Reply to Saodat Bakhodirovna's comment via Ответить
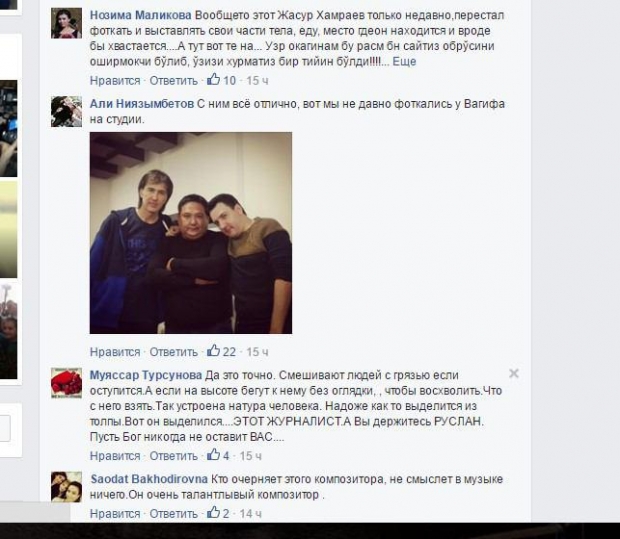This screenshot has width=620, height=539. click(x=174, y=514)
